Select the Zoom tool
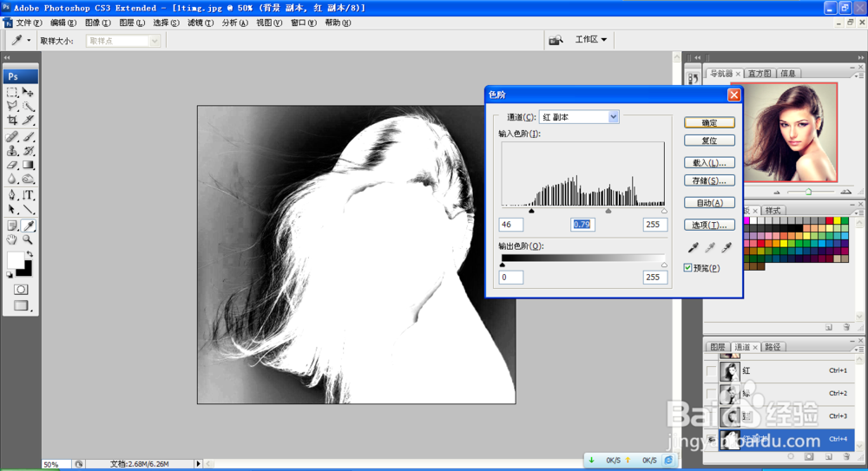 pos(29,239)
